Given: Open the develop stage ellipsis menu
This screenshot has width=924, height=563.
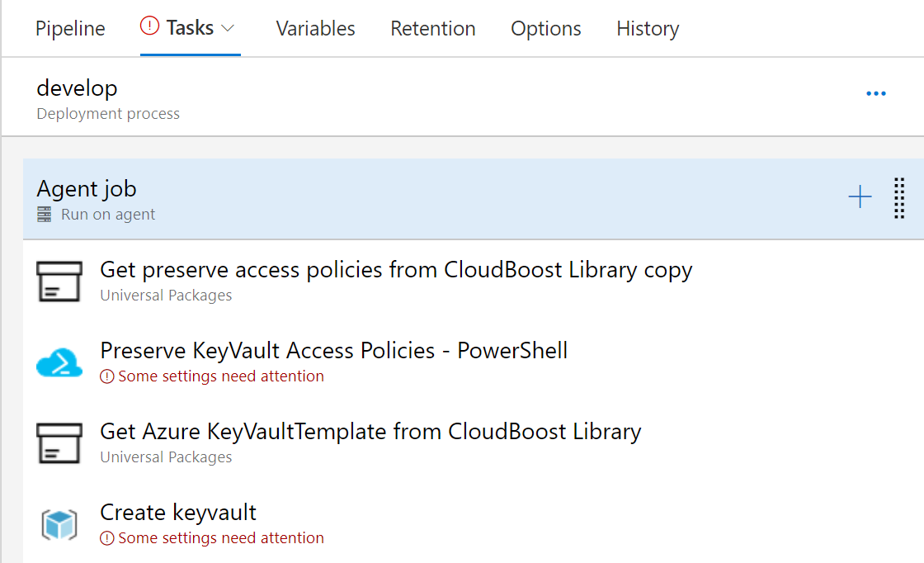Looking at the screenshot, I should point(876,94).
